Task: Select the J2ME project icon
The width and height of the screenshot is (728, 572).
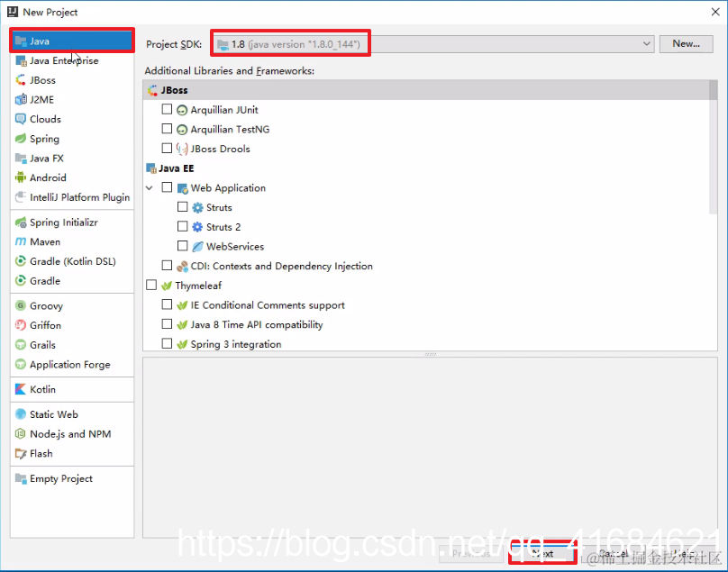Action: click(21, 100)
